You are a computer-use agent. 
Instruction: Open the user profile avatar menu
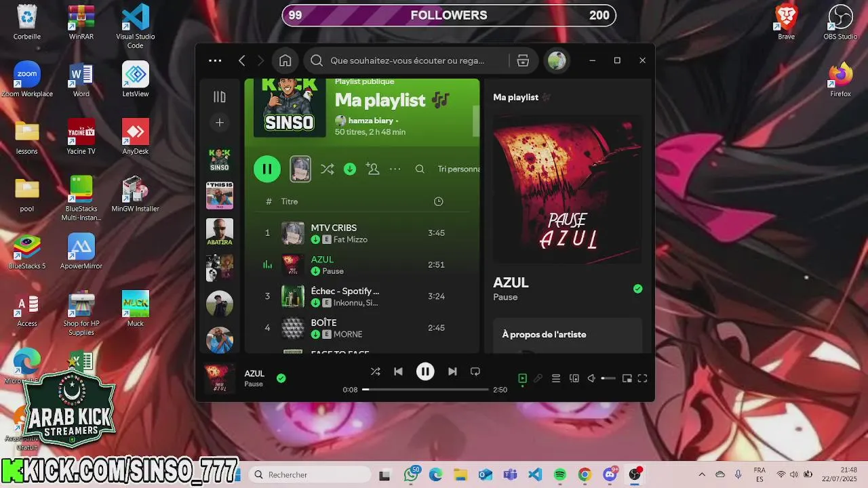(557, 60)
